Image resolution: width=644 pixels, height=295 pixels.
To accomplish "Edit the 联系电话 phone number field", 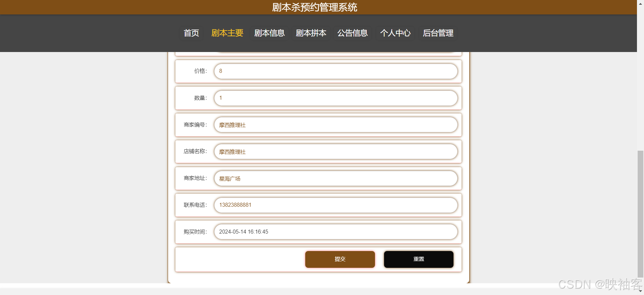I will tap(336, 205).
